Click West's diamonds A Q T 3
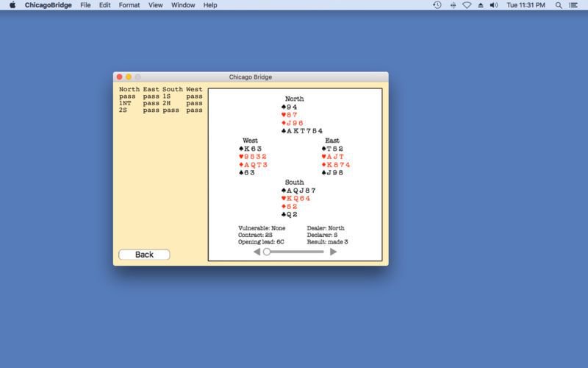Screen dimensions: 588x368 click(x=254, y=164)
